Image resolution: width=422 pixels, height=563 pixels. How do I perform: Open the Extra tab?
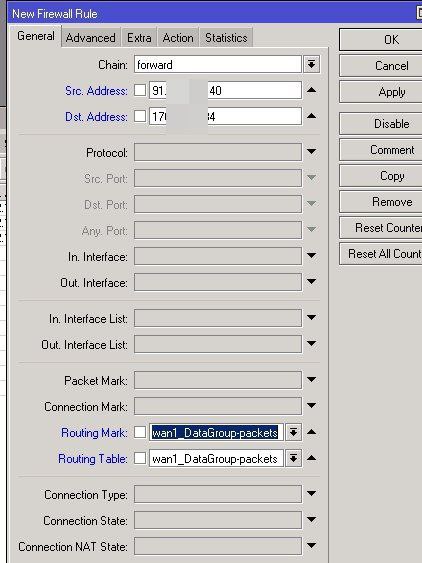[x=139, y=38]
